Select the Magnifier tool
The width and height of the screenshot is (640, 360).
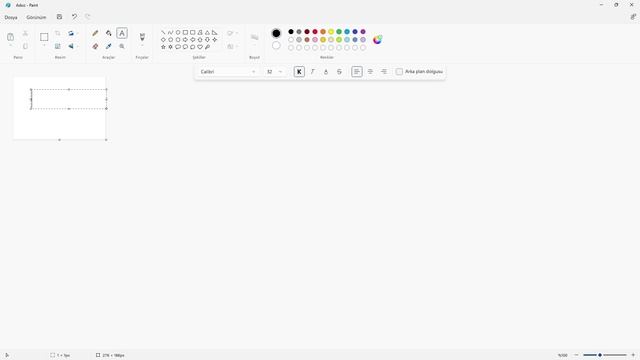tap(122, 47)
